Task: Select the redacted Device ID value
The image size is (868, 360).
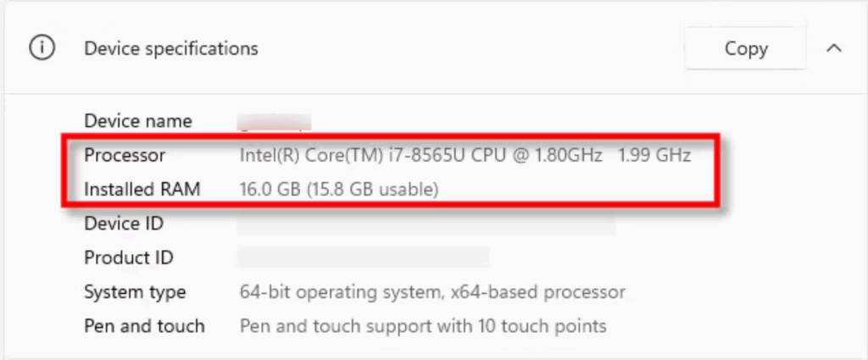Action: [426, 224]
